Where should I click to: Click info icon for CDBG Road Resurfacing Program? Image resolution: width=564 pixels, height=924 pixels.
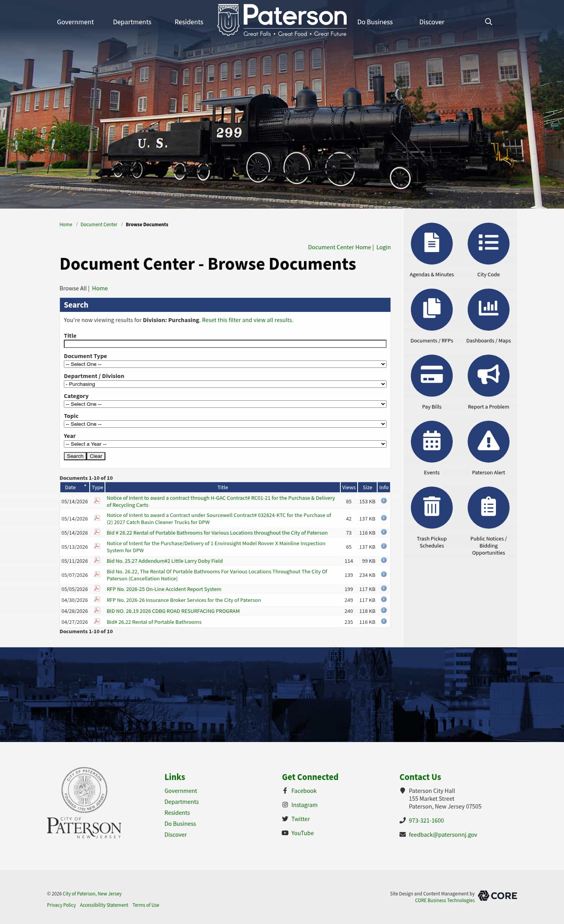tap(384, 610)
